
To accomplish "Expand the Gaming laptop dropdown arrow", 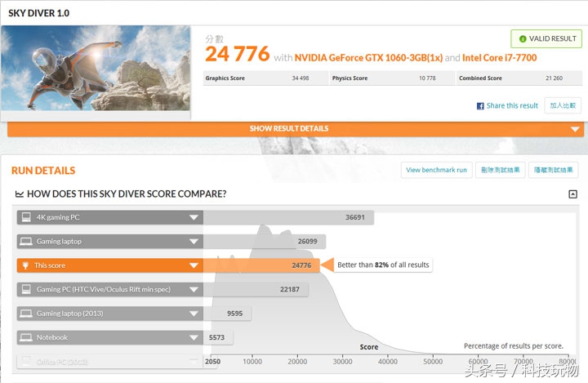I will tap(194, 242).
